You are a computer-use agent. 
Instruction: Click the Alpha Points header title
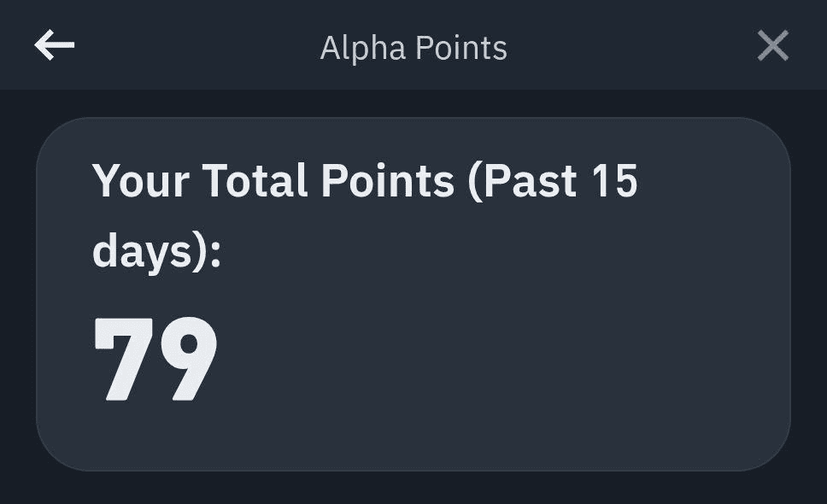pos(413,48)
